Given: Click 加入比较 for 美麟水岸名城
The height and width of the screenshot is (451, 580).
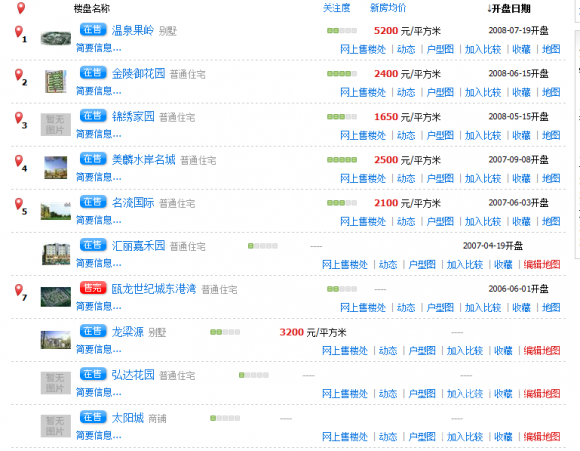Looking at the screenshot, I should click(483, 179).
